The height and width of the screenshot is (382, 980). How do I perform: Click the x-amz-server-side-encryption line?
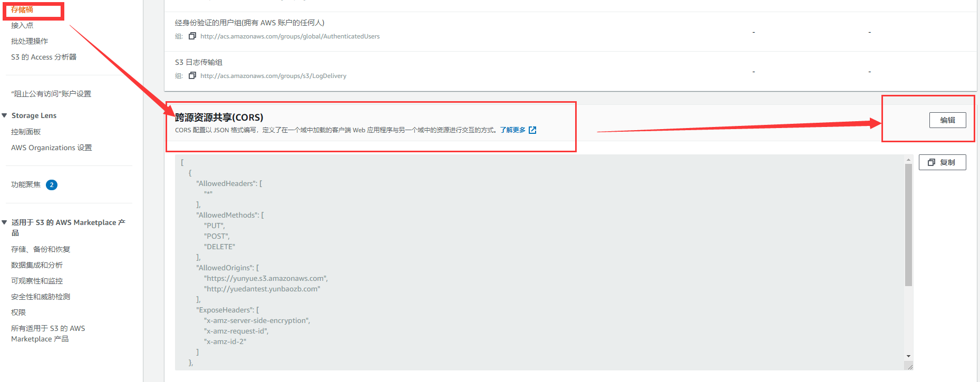point(257,320)
